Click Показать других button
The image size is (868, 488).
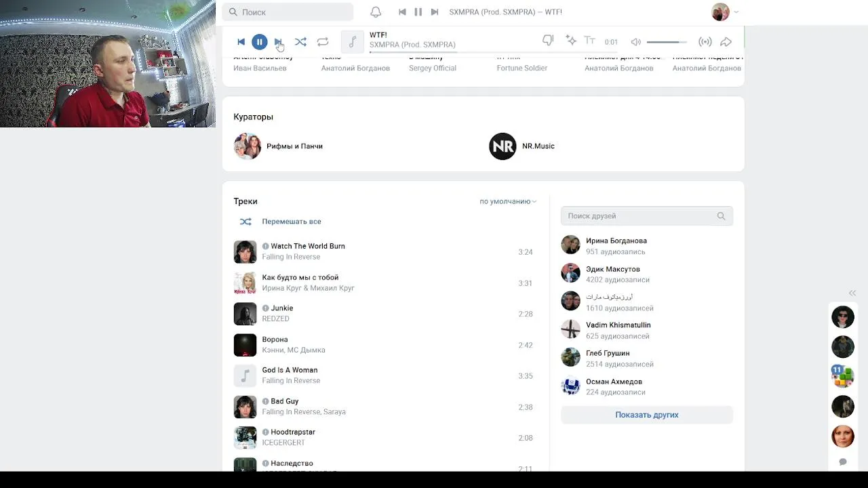(647, 415)
